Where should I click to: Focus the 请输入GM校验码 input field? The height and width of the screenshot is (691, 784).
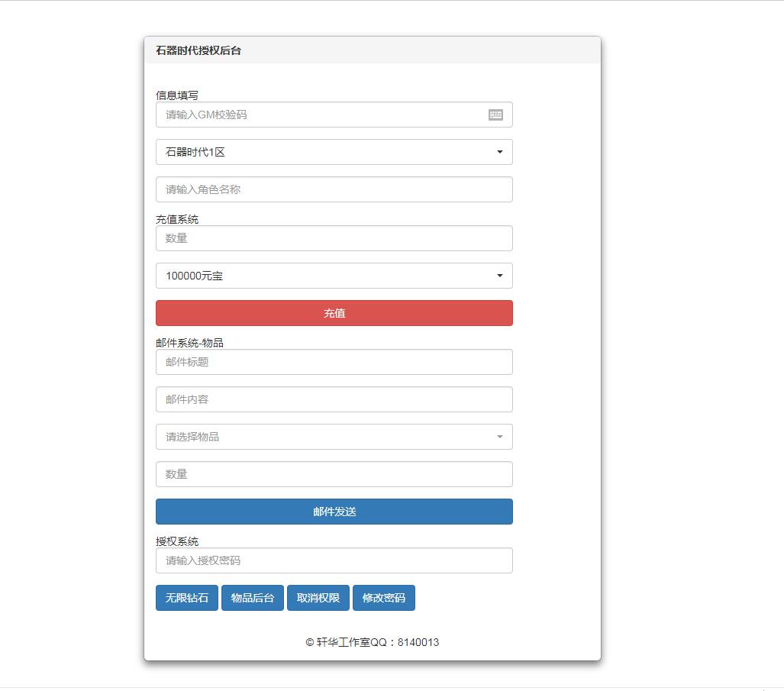click(x=321, y=115)
